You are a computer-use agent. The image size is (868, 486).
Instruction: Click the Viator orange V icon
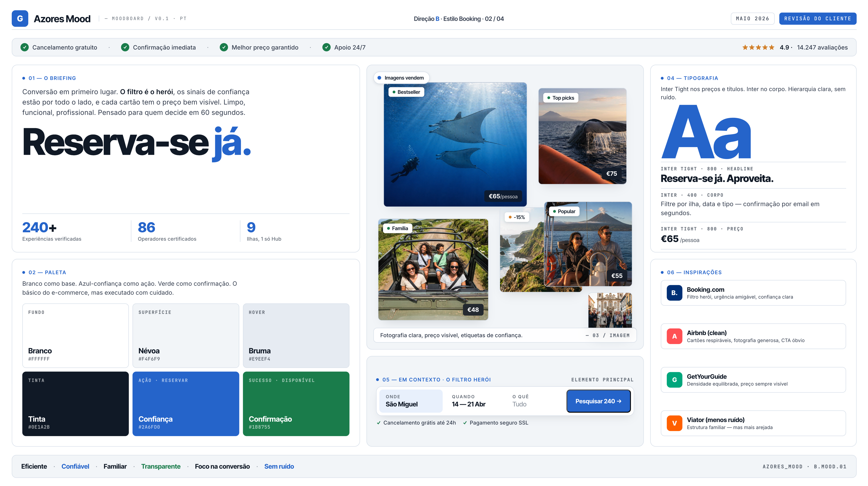674,423
